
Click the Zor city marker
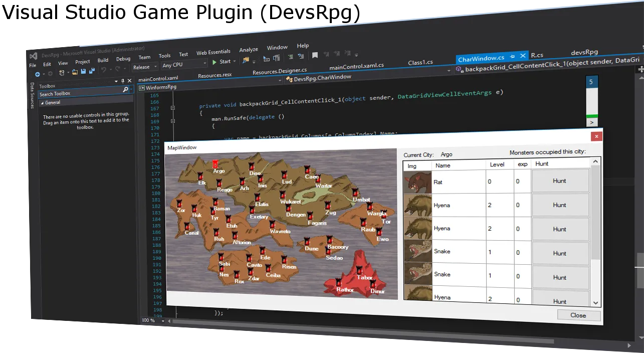(179, 203)
